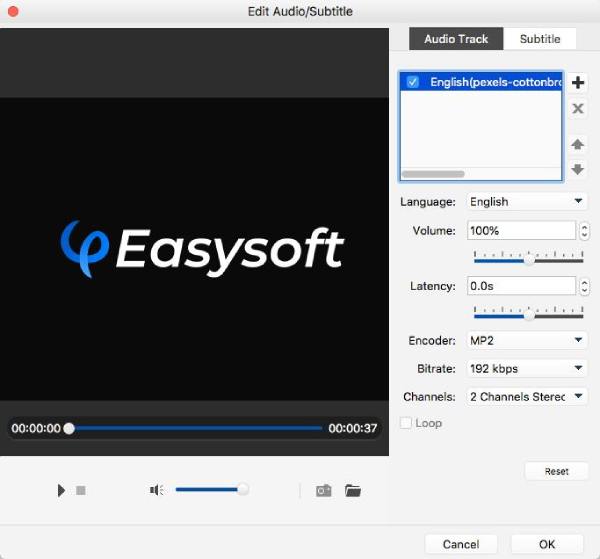Remove selected audio track with X icon
Screen dimensions: 600x559
pos(577,109)
